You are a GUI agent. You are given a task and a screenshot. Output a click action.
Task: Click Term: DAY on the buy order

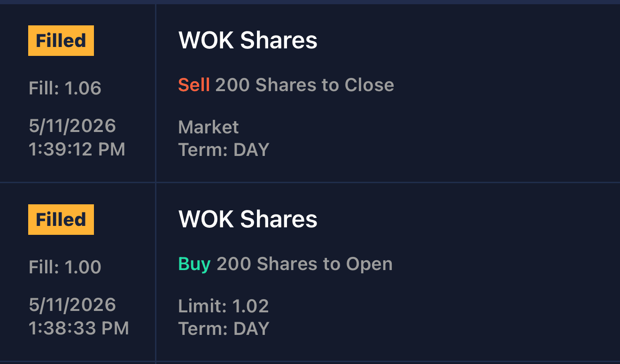pyautogui.click(x=224, y=329)
